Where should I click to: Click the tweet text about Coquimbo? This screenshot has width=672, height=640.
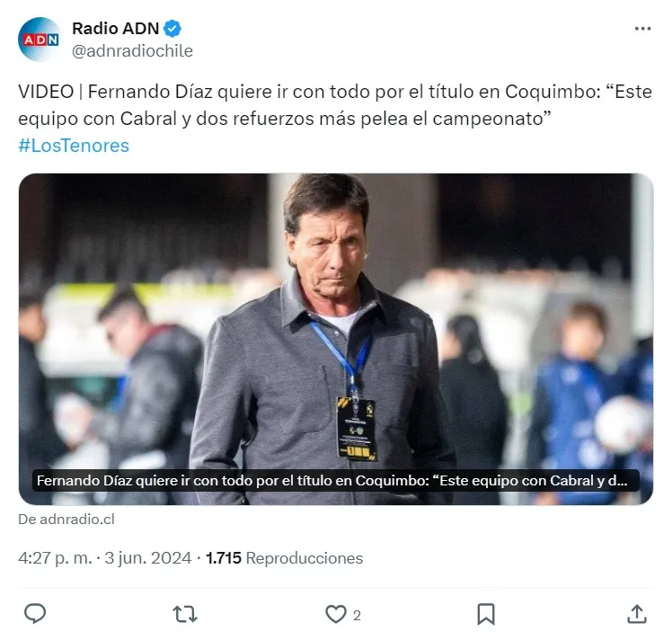[335, 105]
